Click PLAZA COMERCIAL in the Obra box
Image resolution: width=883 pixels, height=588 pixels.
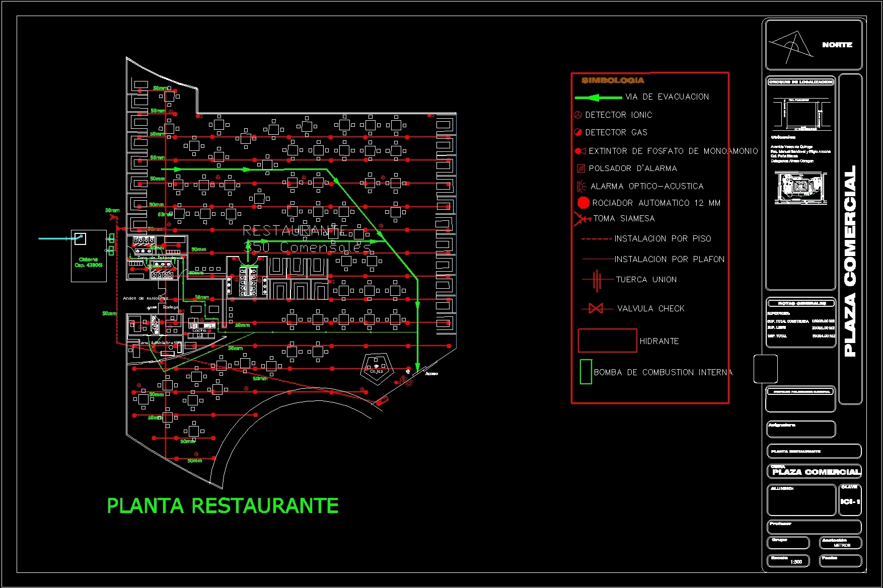coord(816,472)
